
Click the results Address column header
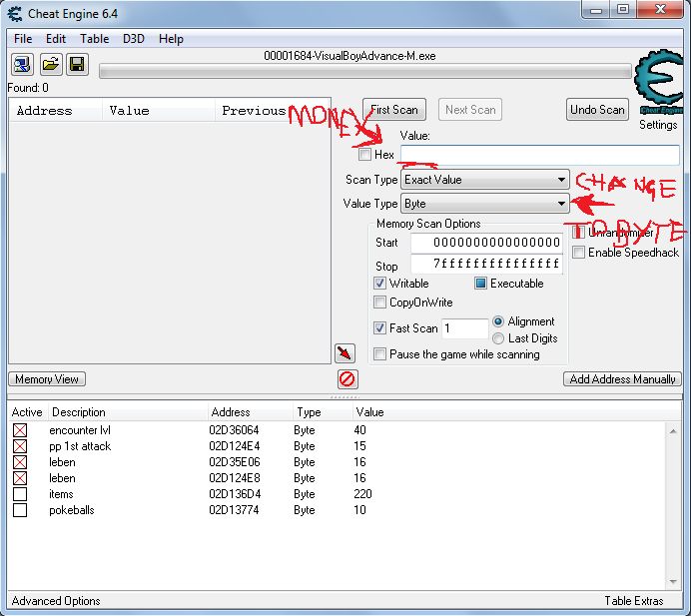56,111
